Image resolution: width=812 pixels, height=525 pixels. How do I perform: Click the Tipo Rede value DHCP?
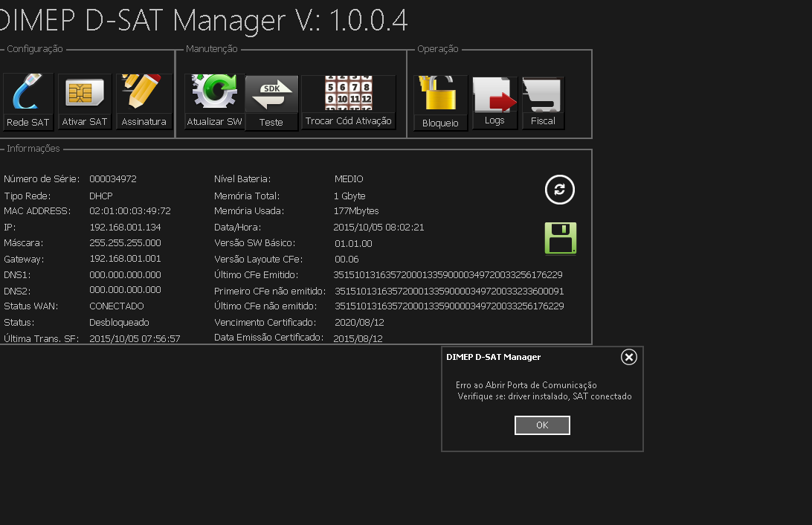click(101, 196)
